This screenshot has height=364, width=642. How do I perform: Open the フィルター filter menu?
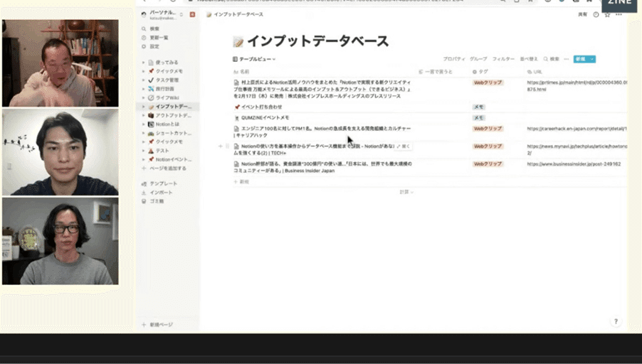[503, 59]
